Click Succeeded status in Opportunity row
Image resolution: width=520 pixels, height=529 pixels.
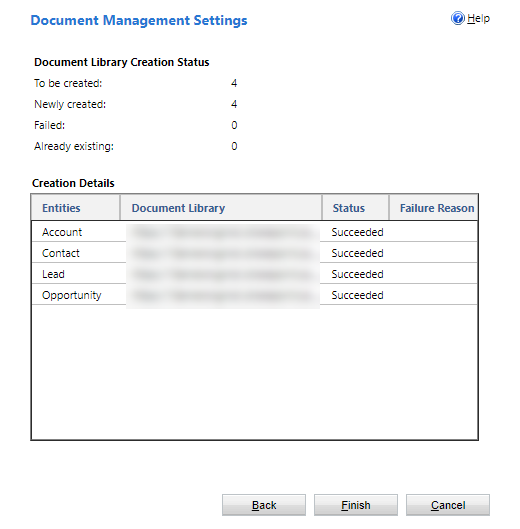357,295
